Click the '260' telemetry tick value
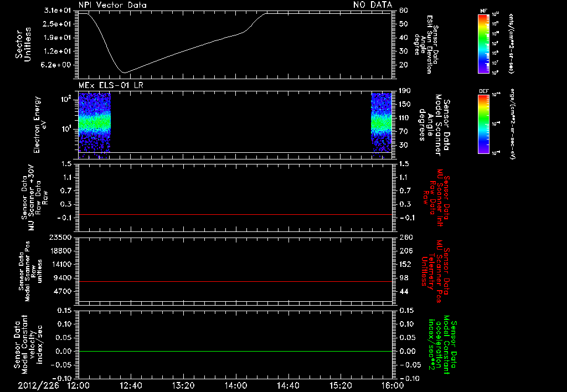Screen dimensions: 567x392 pos(406,237)
